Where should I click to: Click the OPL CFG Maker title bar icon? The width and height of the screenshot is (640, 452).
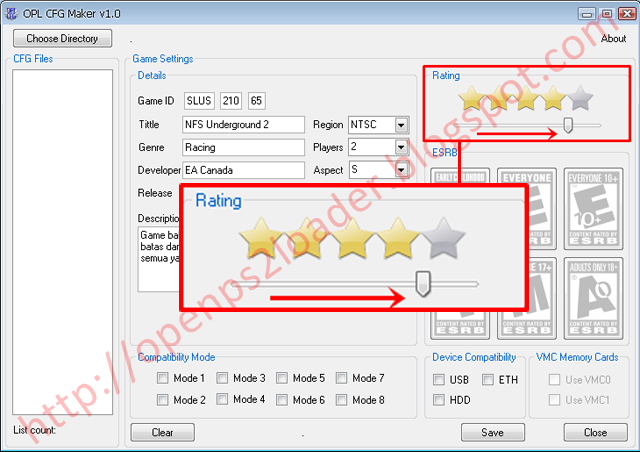tap(11, 13)
